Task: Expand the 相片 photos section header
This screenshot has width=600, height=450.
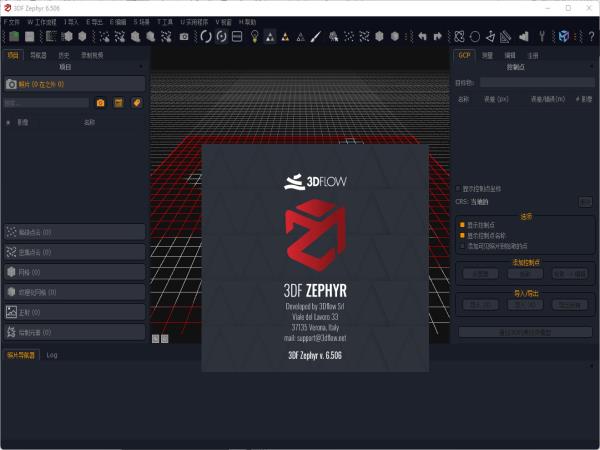Action: [x=75, y=84]
